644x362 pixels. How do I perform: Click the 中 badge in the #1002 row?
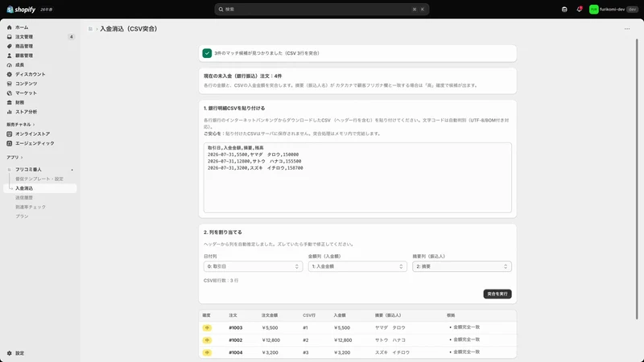click(207, 340)
